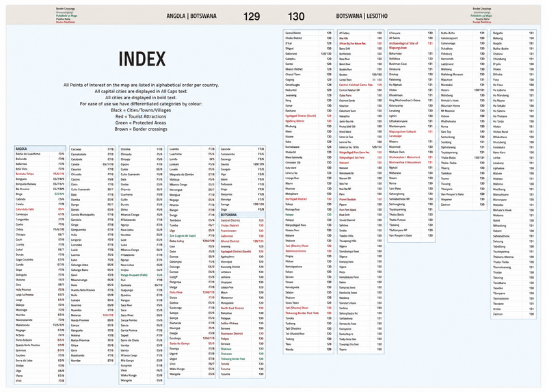This screenshot has height=392, width=547.
Task: Click 'Red = Tourist Attractions' legend line
Action: click(x=141, y=116)
